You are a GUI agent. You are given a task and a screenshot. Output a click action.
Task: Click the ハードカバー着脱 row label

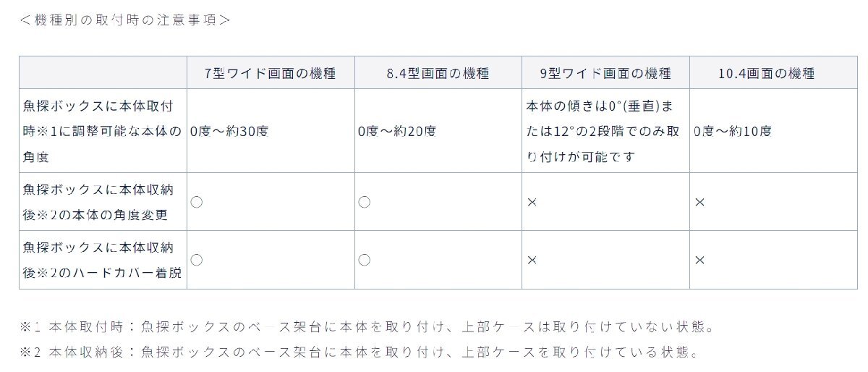click(103, 260)
